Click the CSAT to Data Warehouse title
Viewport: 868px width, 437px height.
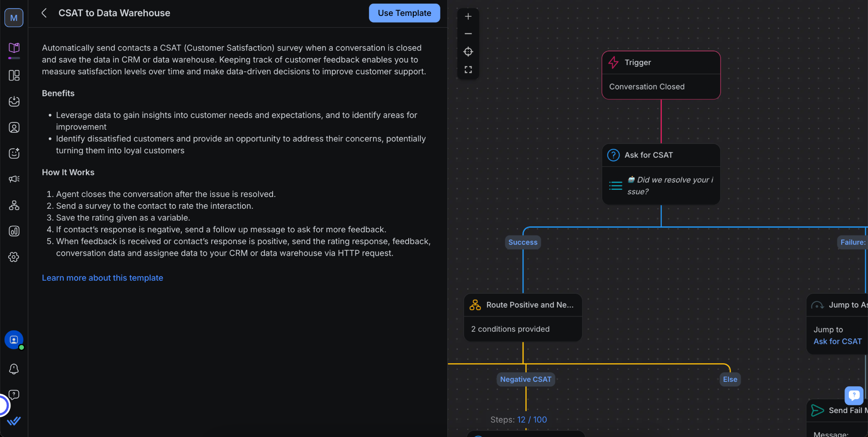pos(114,13)
